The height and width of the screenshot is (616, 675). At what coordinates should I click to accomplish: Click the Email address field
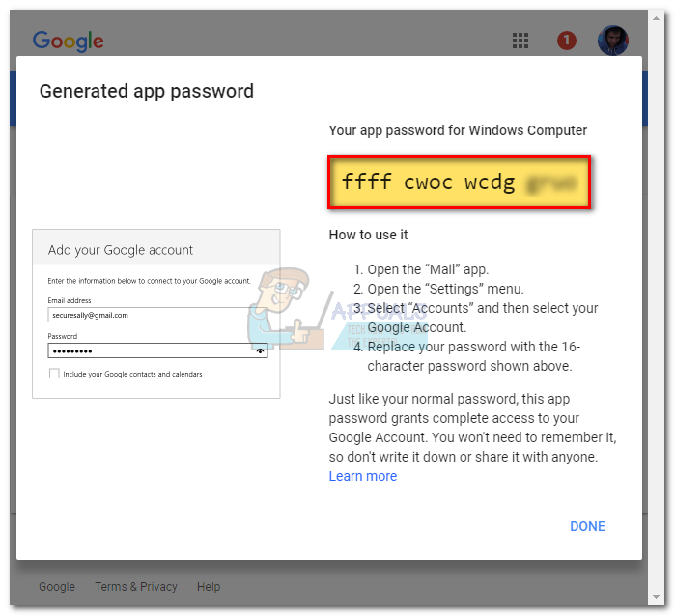[x=157, y=315]
